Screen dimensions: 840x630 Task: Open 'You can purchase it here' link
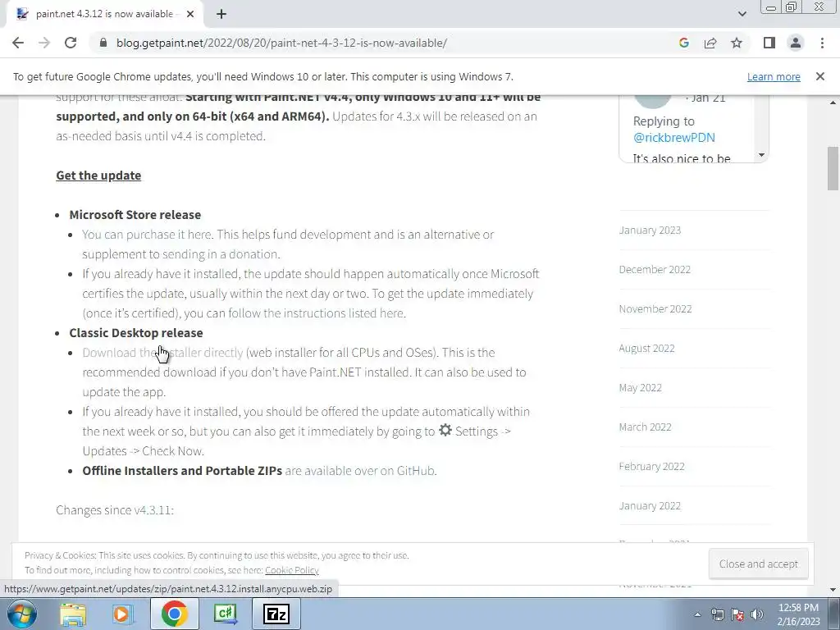pos(147,235)
